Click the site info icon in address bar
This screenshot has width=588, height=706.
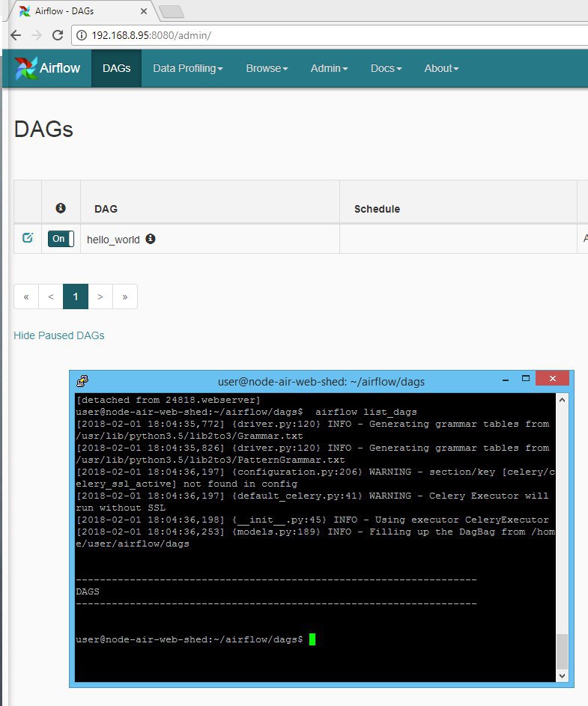82,35
